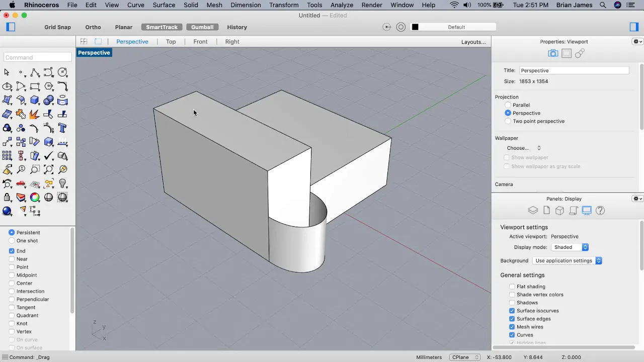Click the Command input field
644x362 pixels.
[38, 57]
